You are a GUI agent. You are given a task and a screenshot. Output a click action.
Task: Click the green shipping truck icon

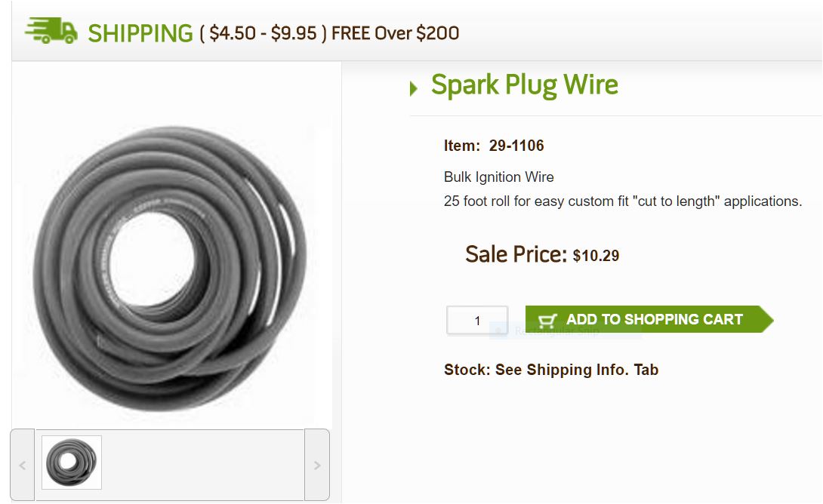click(x=51, y=30)
